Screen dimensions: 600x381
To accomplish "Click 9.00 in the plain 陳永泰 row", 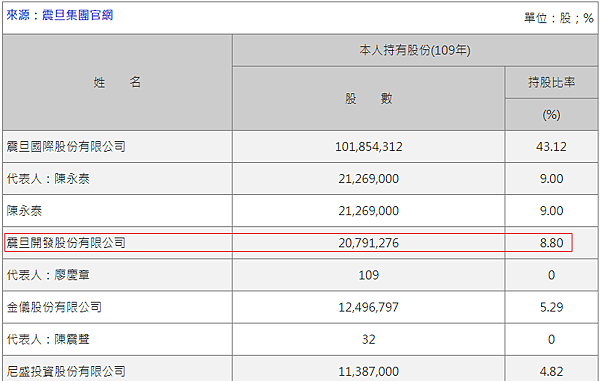I will point(551,211).
